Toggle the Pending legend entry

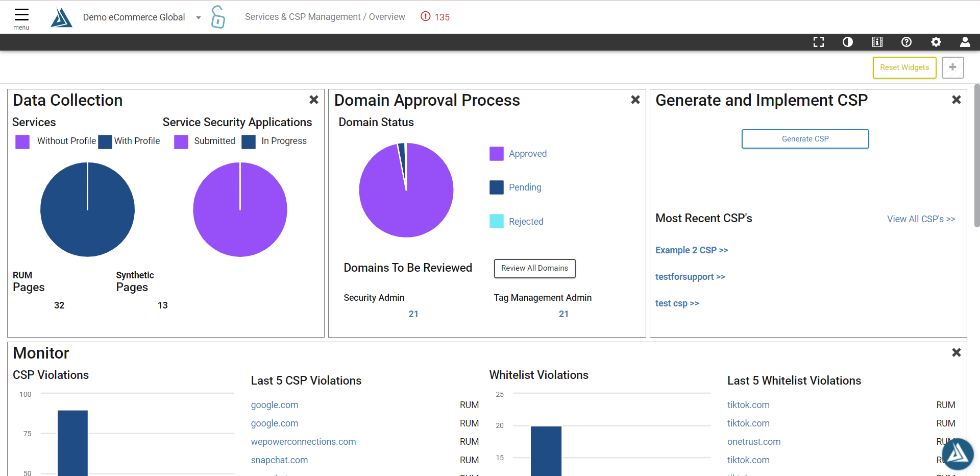click(x=516, y=187)
